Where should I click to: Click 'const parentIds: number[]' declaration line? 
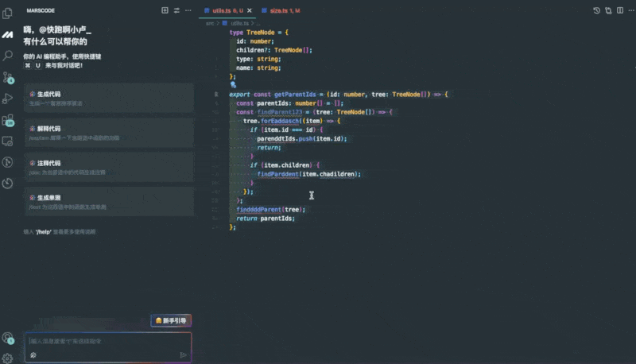[290, 103]
